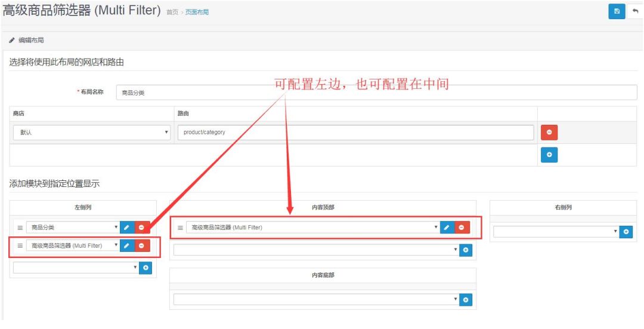The height and width of the screenshot is (329, 644).
Task: Edit content top Multi Filter module
Action: tap(447, 227)
